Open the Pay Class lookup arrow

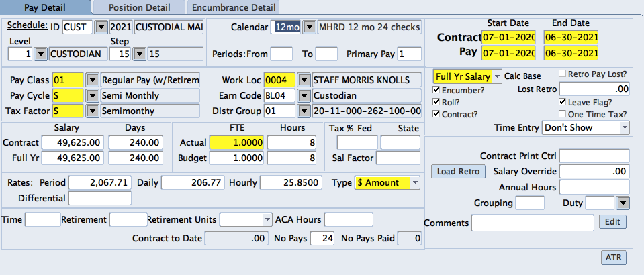(x=93, y=80)
